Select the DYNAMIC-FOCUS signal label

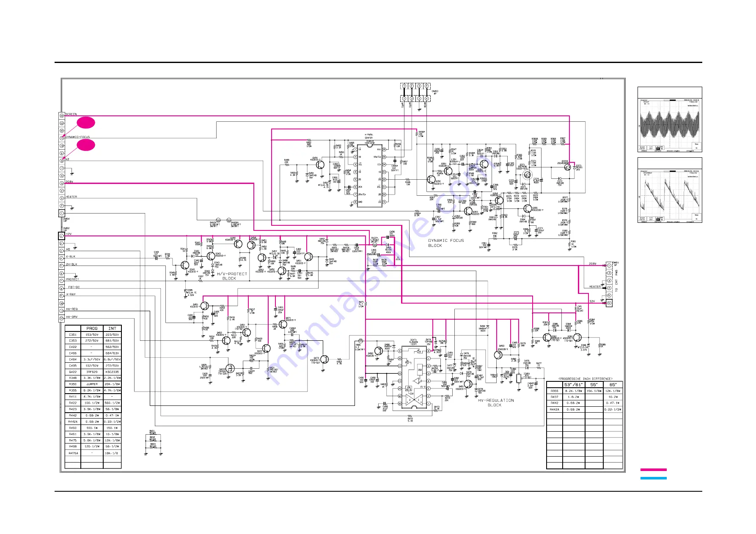(x=77, y=137)
